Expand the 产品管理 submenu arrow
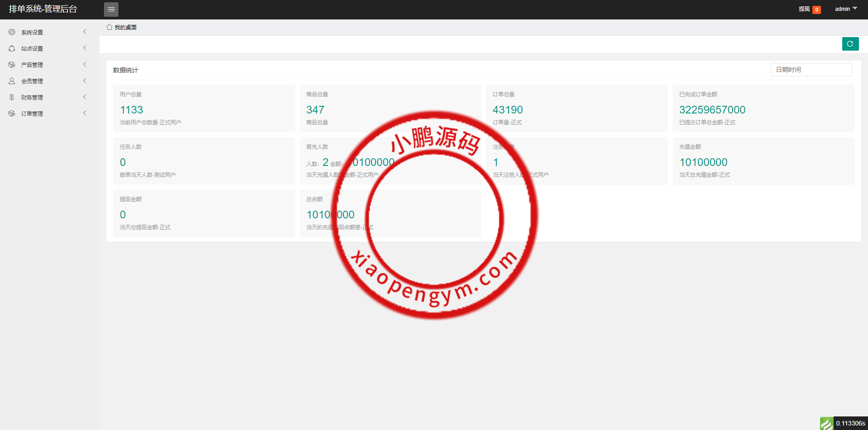Screen dimensions: 868x430 tap(85, 65)
